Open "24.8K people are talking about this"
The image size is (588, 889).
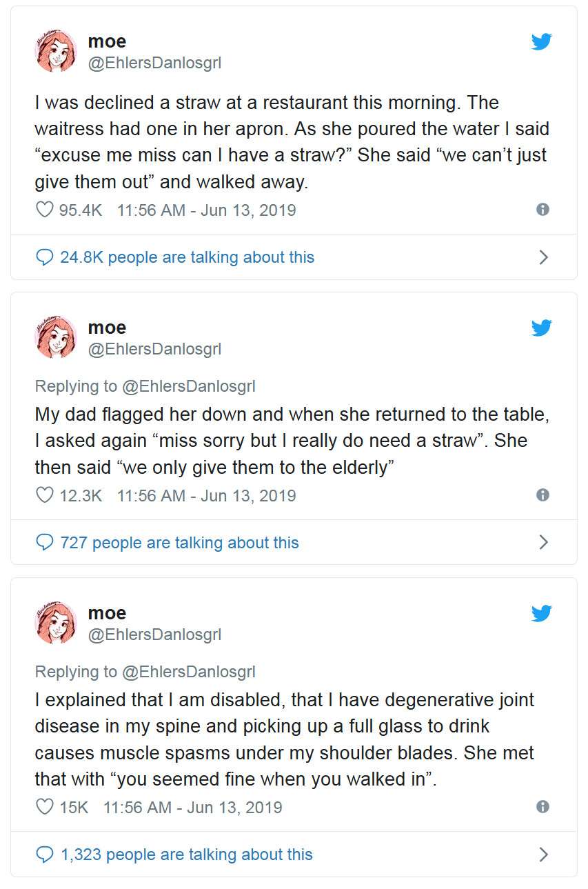[187, 257]
